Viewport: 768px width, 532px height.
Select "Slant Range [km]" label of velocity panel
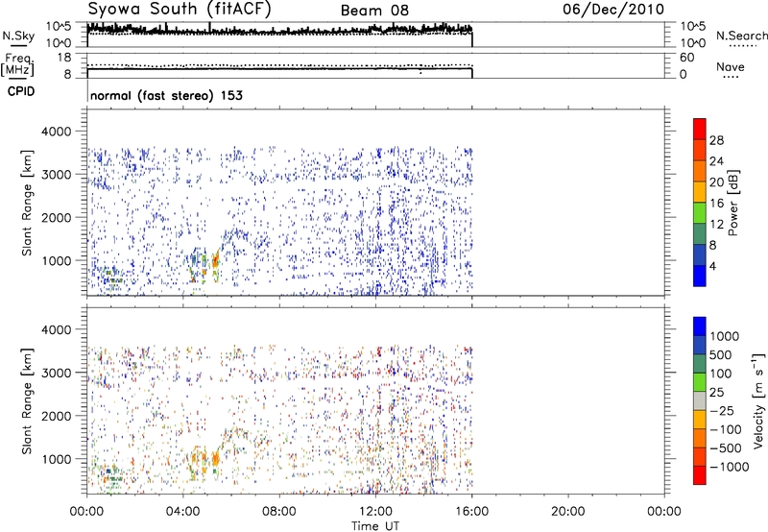point(27,401)
